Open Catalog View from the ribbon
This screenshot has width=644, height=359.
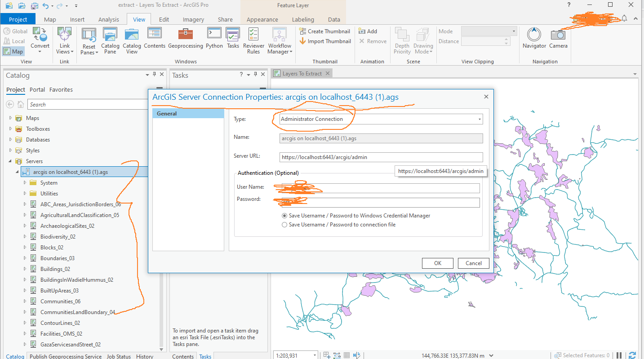[x=132, y=41]
